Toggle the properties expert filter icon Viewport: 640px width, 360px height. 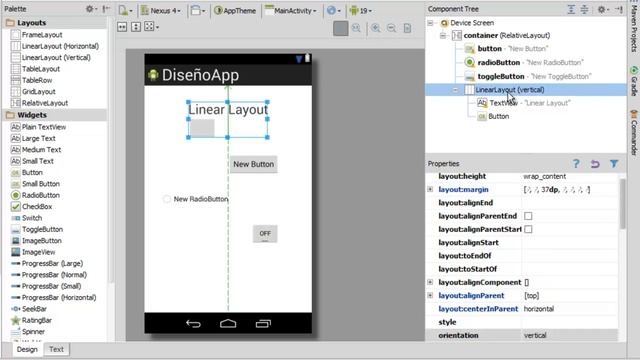[x=614, y=164]
